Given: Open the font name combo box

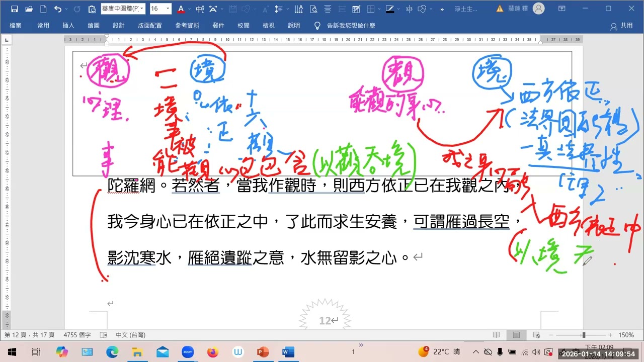Looking at the screenshot, I should tap(123, 9).
